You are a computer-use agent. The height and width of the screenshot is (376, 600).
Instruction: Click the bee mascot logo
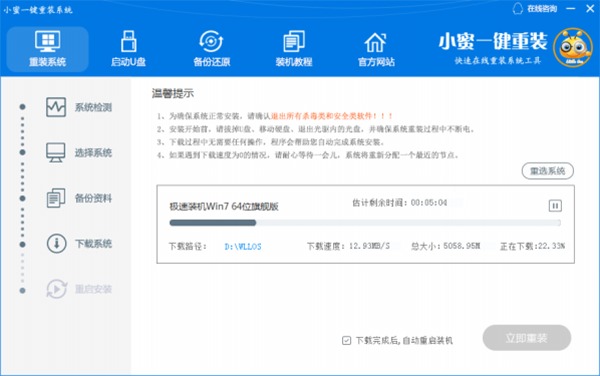point(572,48)
